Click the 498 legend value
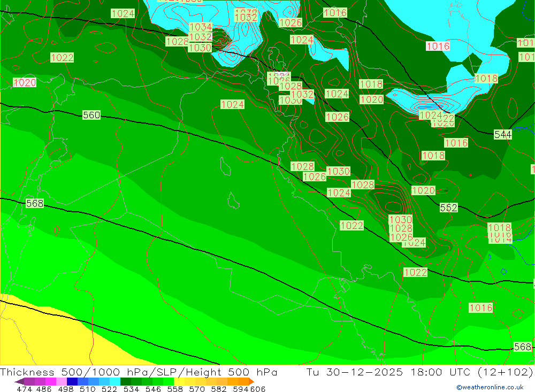 (65, 389)
